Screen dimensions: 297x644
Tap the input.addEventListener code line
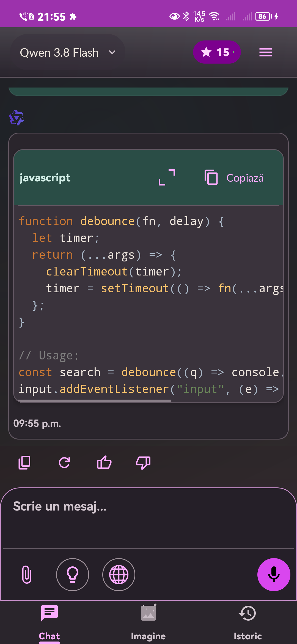[x=149, y=389]
